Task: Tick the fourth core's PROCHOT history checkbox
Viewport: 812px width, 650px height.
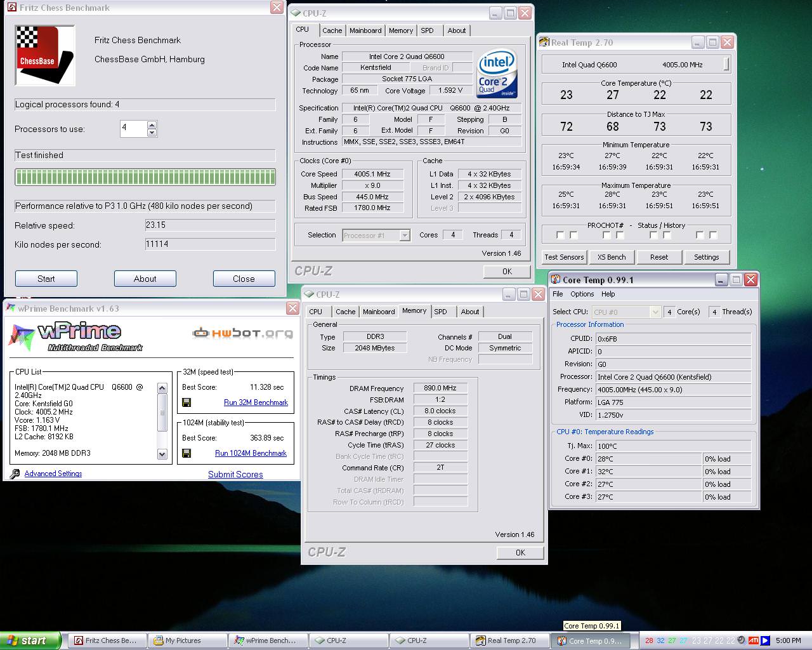Action: click(x=713, y=235)
